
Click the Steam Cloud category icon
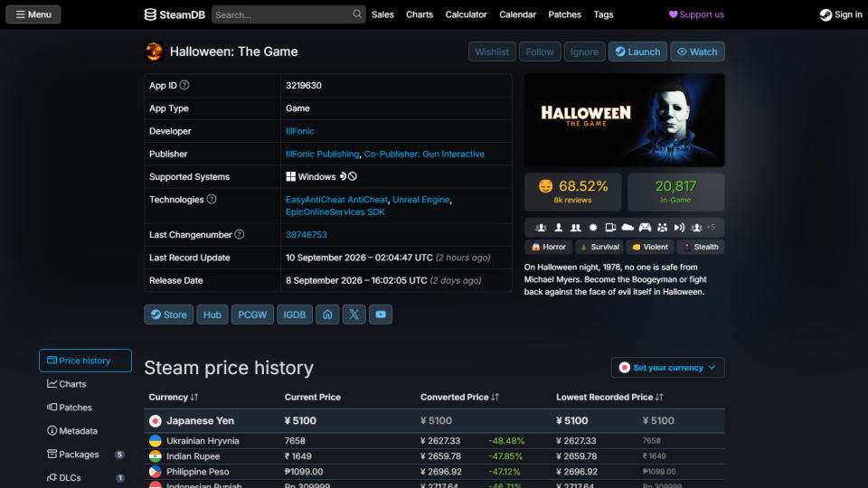[627, 228]
